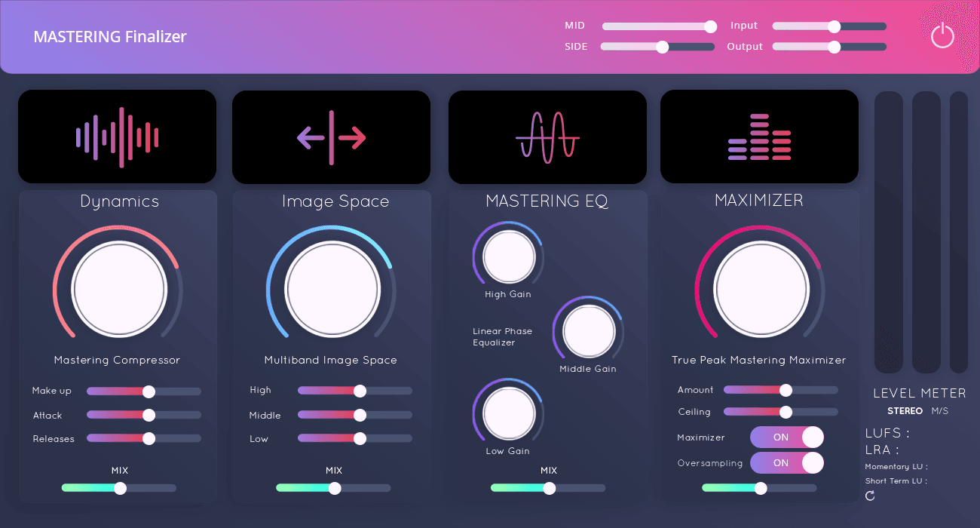This screenshot has height=528, width=980.
Task: Click the MID slider handle
Action: point(710,26)
